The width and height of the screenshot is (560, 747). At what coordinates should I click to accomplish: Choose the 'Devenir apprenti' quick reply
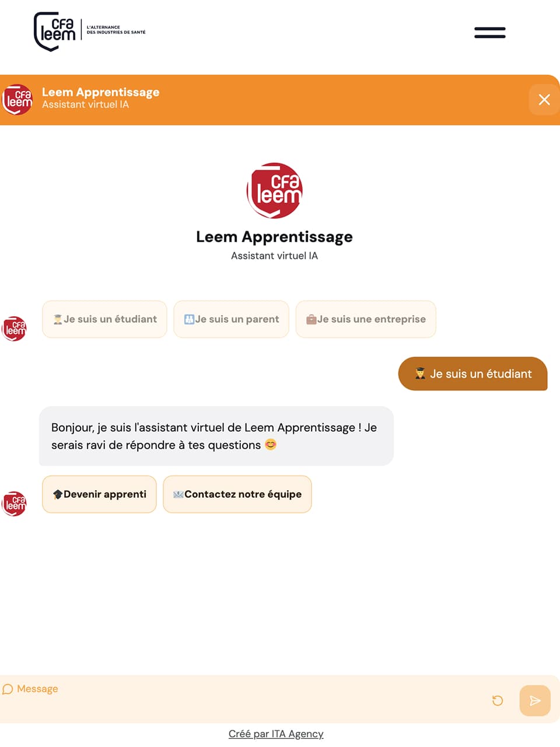pyautogui.click(x=99, y=494)
